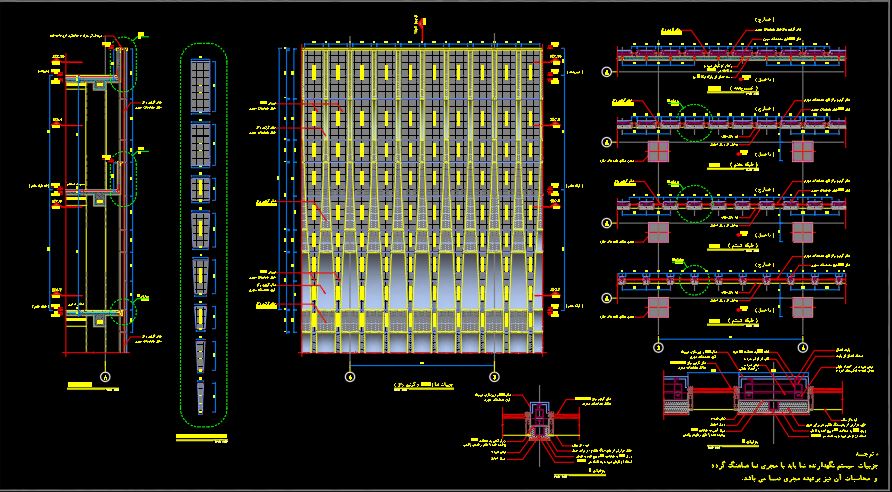Select the right red column in fourth plan section

(803, 307)
